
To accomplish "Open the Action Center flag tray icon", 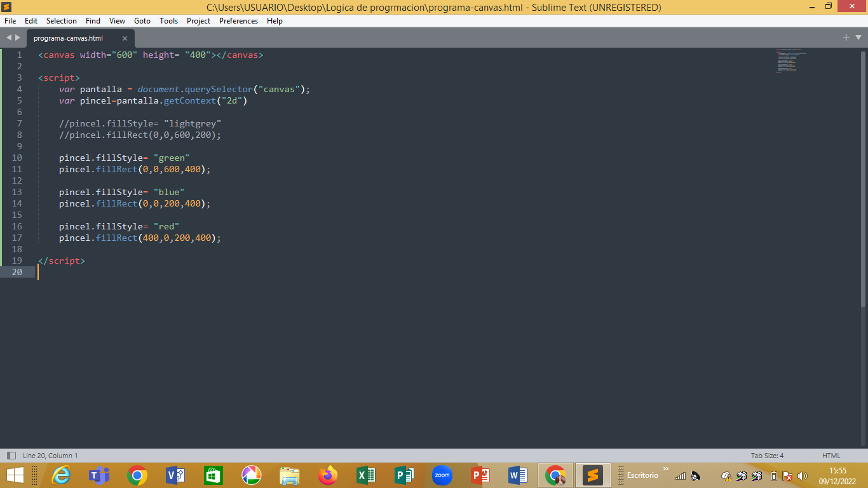I will [x=787, y=476].
